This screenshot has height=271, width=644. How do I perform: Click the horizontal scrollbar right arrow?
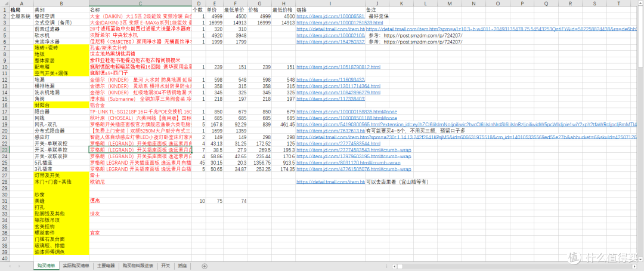[634, 266]
